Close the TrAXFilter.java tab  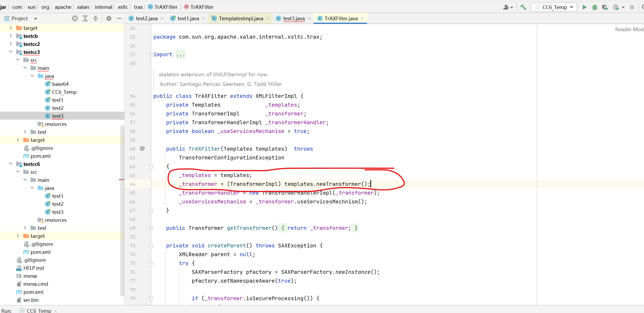(x=362, y=18)
